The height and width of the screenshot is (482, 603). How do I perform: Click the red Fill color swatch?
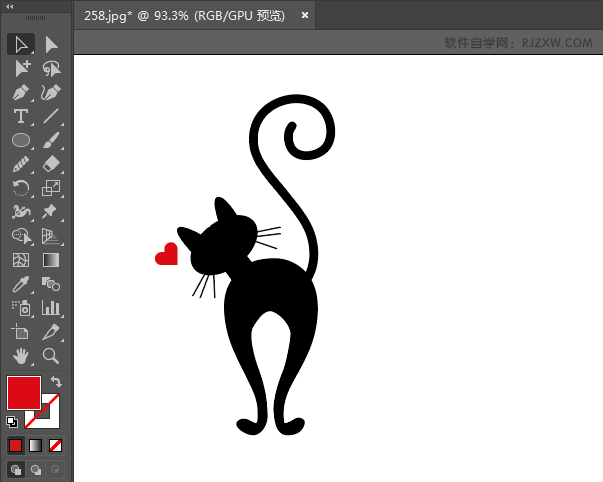click(x=23, y=392)
